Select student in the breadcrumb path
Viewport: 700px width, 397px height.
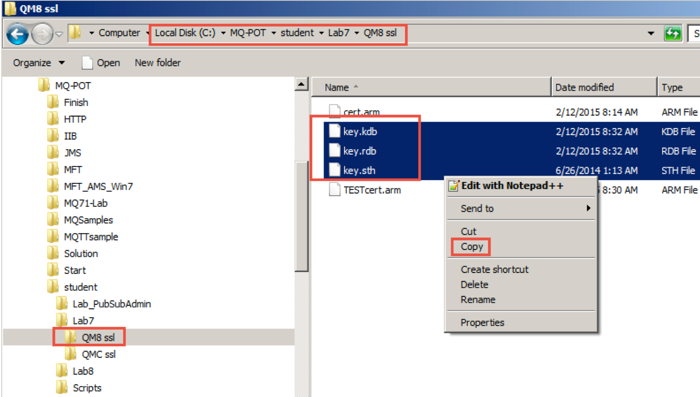(x=297, y=33)
